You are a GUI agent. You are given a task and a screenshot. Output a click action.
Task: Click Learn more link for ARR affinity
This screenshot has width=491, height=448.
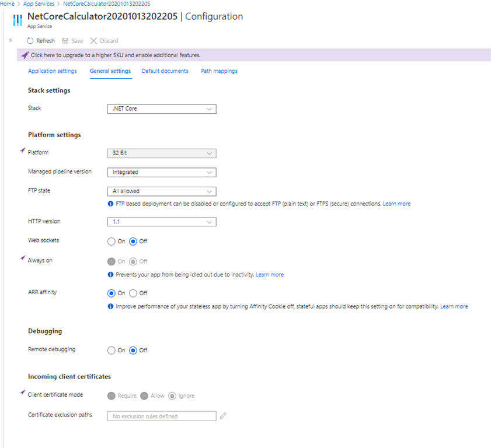point(454,306)
